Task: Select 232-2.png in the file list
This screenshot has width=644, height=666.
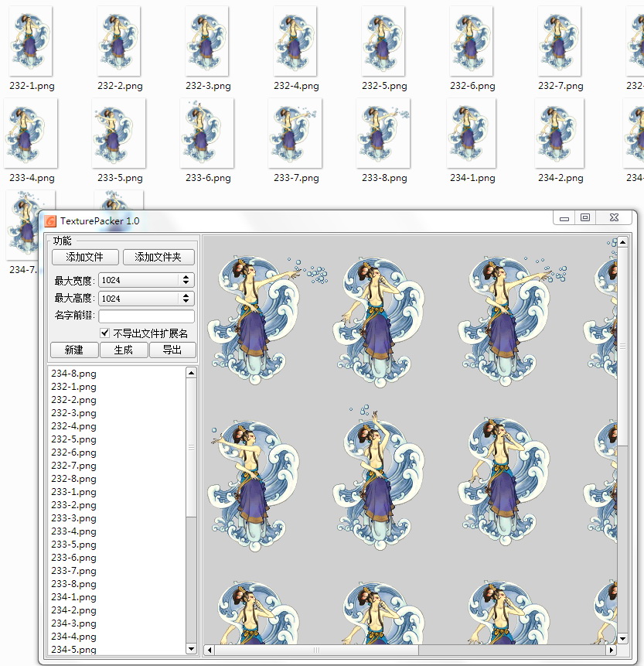Action: click(x=74, y=400)
